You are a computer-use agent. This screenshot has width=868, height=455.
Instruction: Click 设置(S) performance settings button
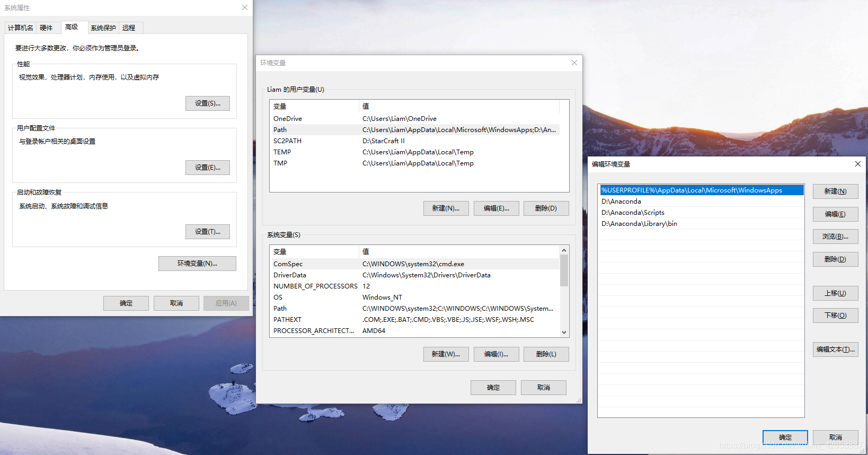tap(208, 103)
